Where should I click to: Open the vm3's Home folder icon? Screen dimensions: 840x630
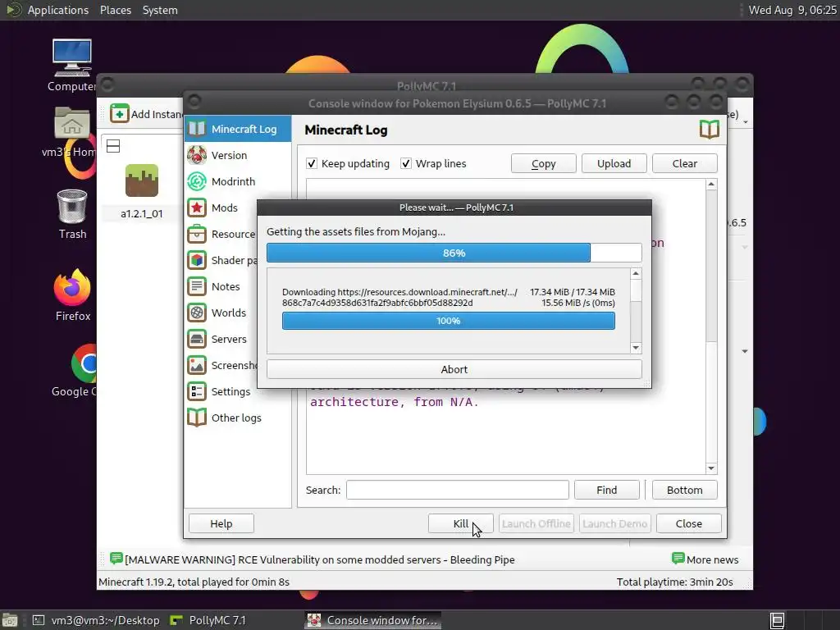pos(72,123)
